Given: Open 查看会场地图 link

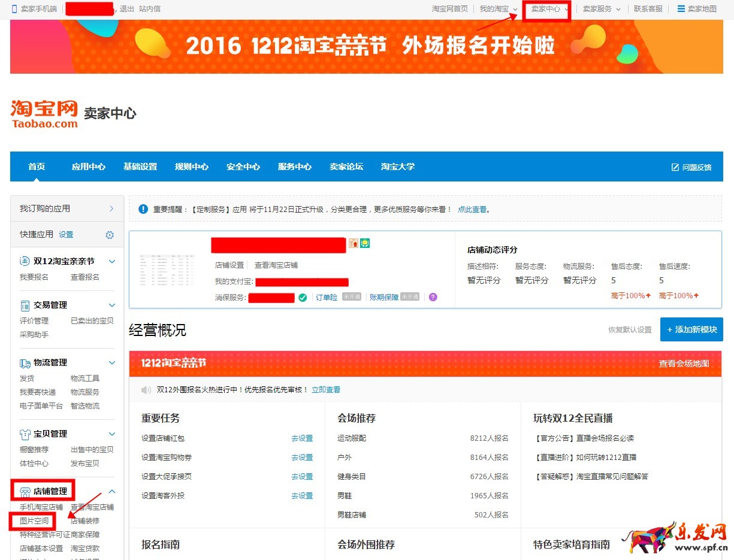Looking at the screenshot, I should [684, 364].
